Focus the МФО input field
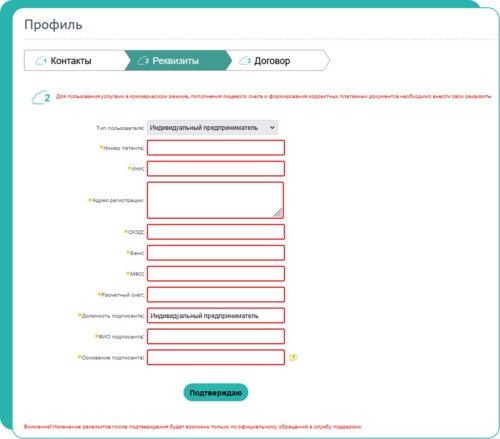 click(216, 274)
